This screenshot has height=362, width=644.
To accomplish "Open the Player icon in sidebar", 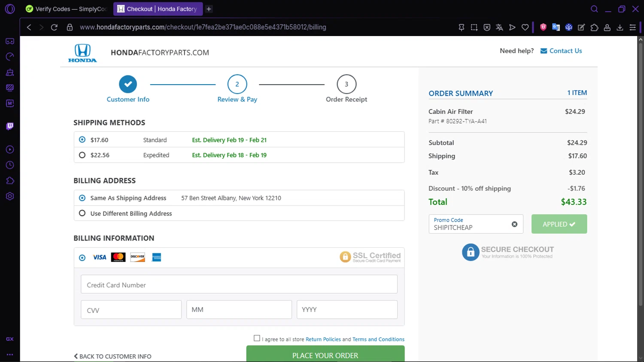I will tap(10, 149).
